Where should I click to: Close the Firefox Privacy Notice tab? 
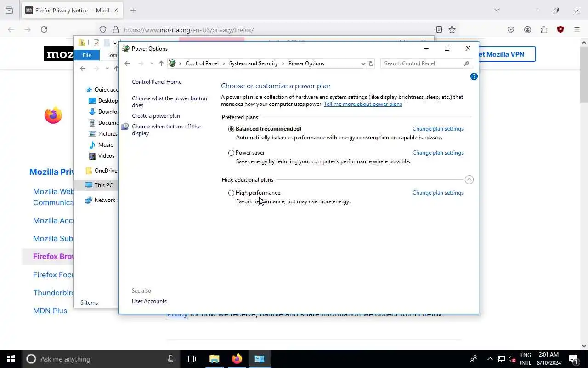point(115,10)
